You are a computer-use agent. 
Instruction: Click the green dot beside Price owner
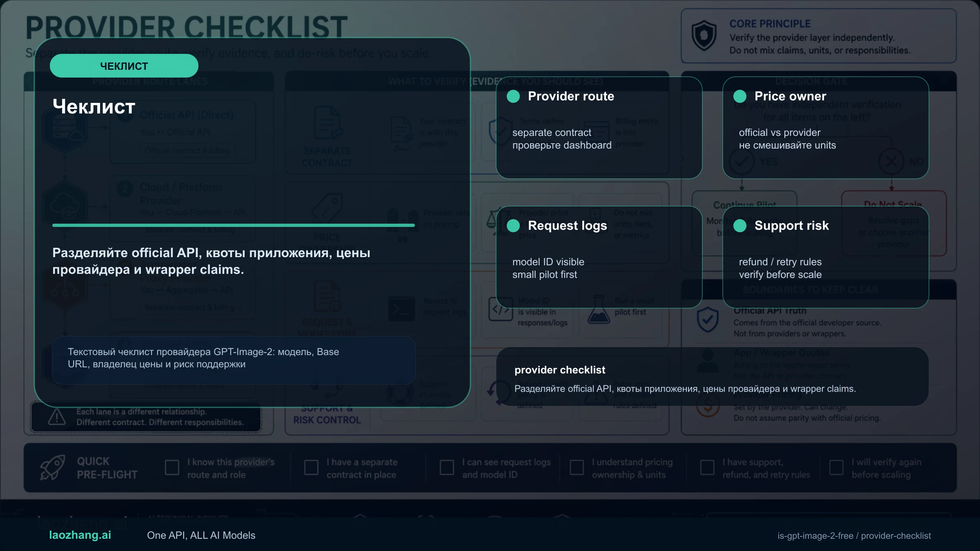coord(739,96)
